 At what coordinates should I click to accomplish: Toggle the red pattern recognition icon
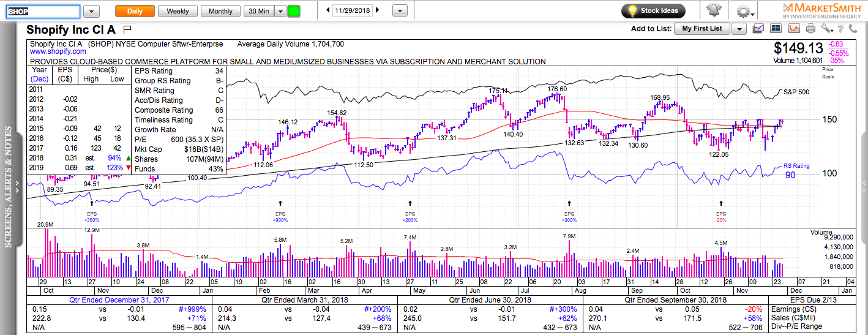794,28
